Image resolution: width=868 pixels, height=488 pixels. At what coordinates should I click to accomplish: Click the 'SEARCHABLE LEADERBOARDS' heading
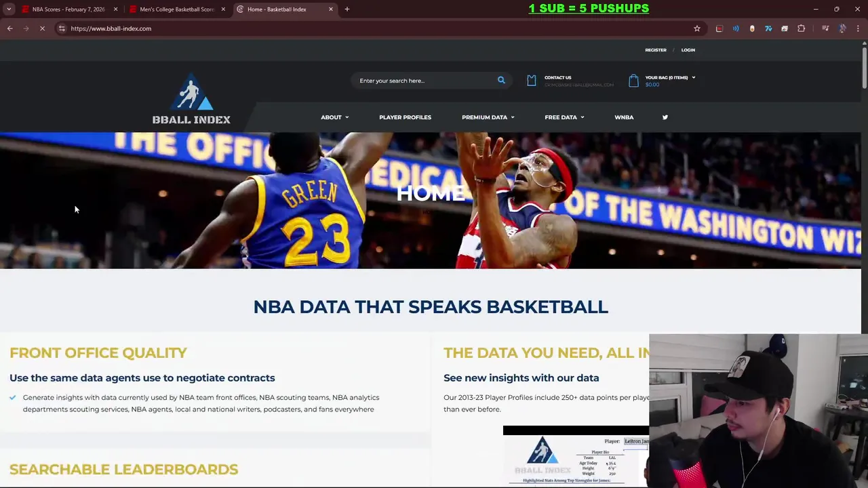[x=124, y=469]
